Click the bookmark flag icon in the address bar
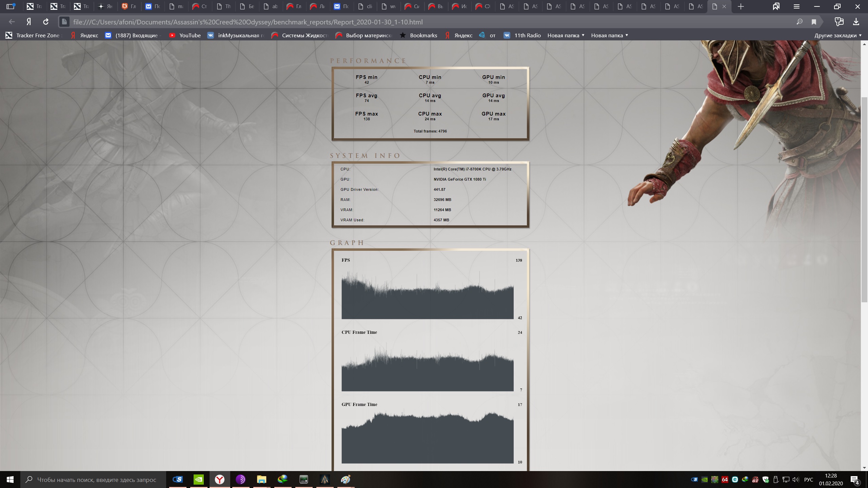This screenshot has width=868, height=488. pyautogui.click(x=814, y=22)
